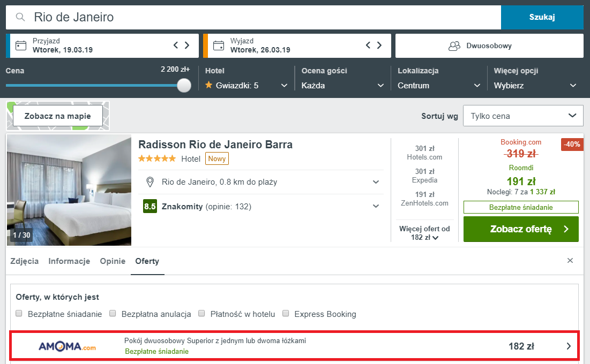Open Lokalizacja Centrum dropdown
Screen dimensions: 590x364
click(x=439, y=85)
